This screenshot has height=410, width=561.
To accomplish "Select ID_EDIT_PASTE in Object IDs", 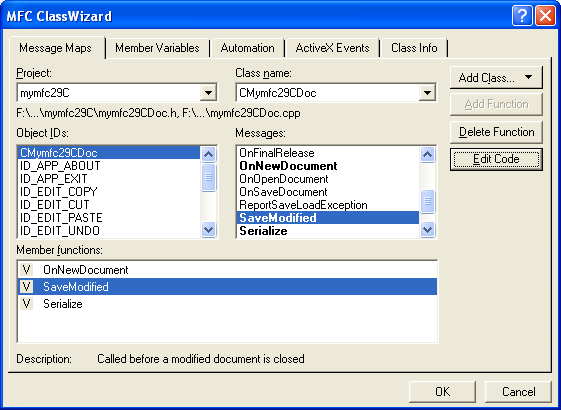I will tap(109, 218).
